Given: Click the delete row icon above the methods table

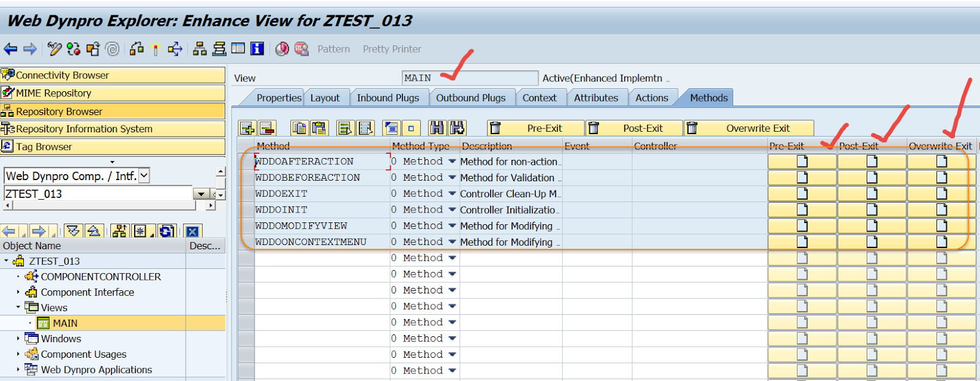Looking at the screenshot, I should (x=267, y=128).
